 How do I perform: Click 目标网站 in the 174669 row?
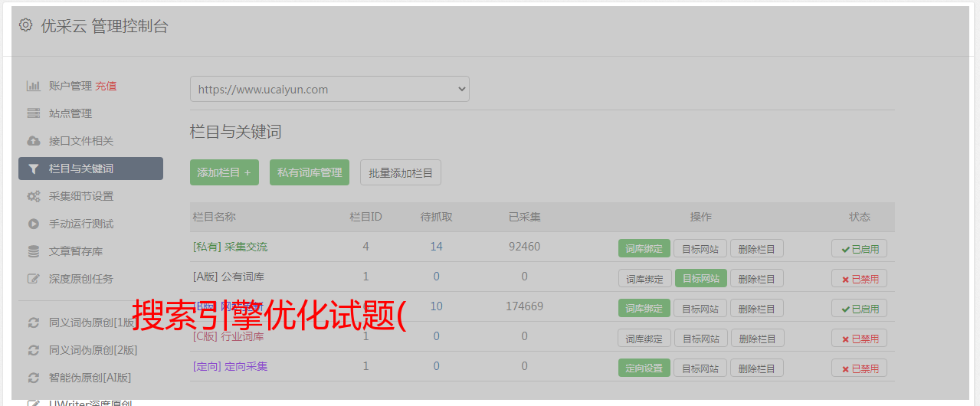pyautogui.click(x=700, y=308)
